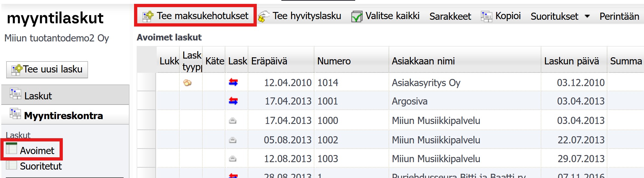Click the Perintään toolbar button
The width and height of the screenshot is (644, 178).
point(619,16)
